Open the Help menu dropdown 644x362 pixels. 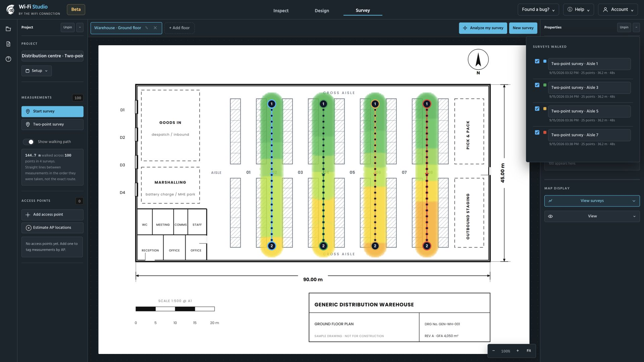tap(579, 10)
